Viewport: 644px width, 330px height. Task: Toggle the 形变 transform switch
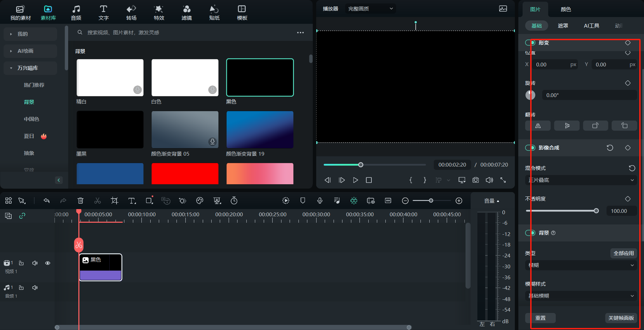pos(530,43)
